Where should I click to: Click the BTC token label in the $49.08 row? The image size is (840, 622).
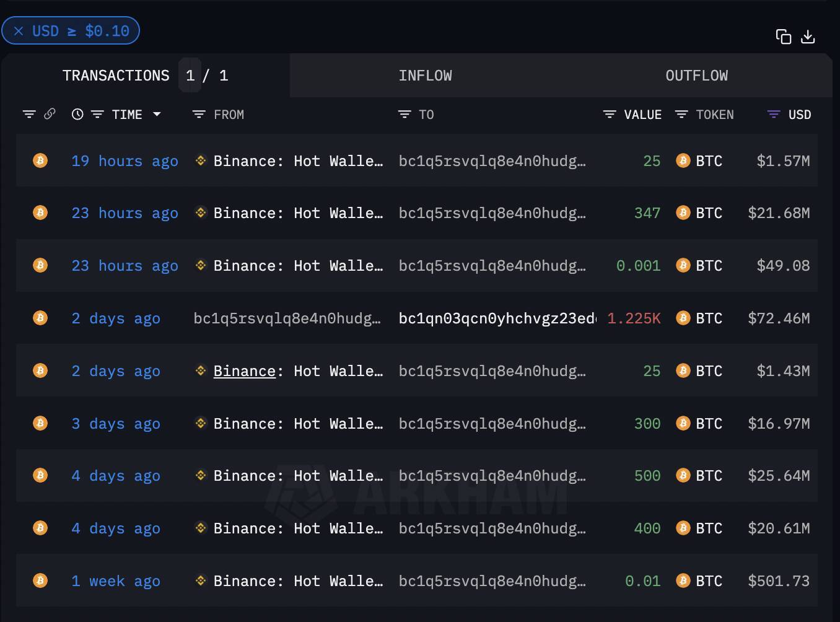pyautogui.click(x=709, y=266)
